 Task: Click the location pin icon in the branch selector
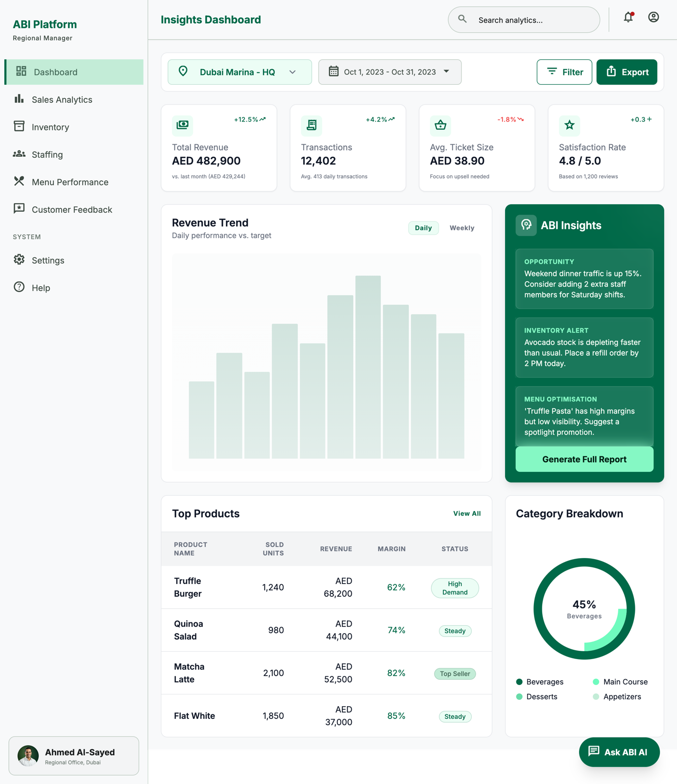(183, 72)
